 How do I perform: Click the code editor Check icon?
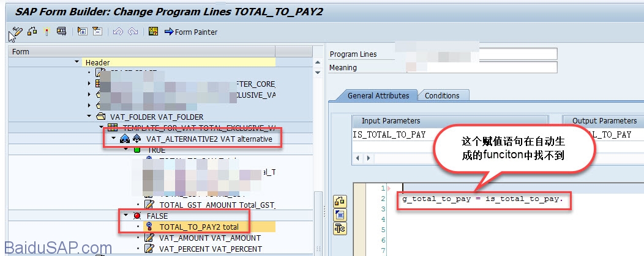coord(340,201)
